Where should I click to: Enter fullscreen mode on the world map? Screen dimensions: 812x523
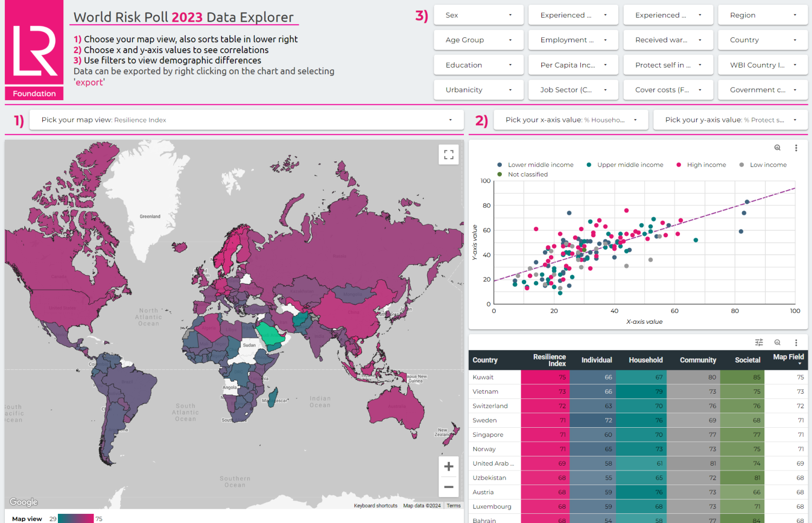point(448,154)
